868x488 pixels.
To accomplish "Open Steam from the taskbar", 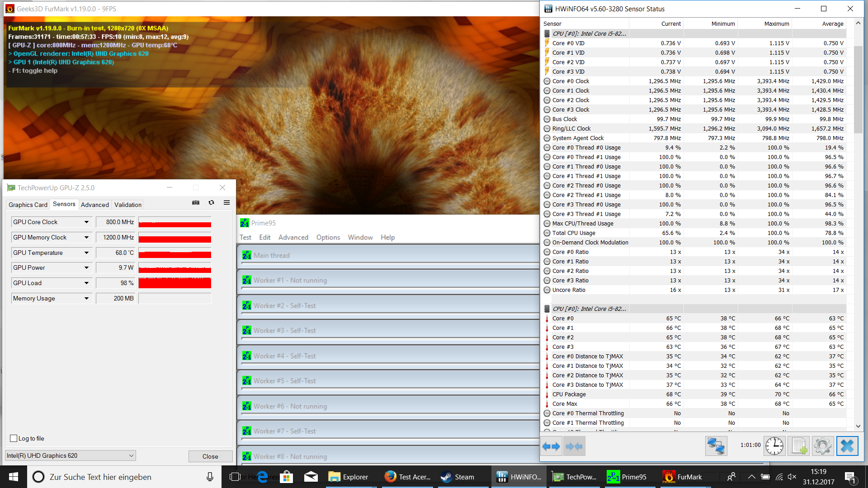I will 458,477.
